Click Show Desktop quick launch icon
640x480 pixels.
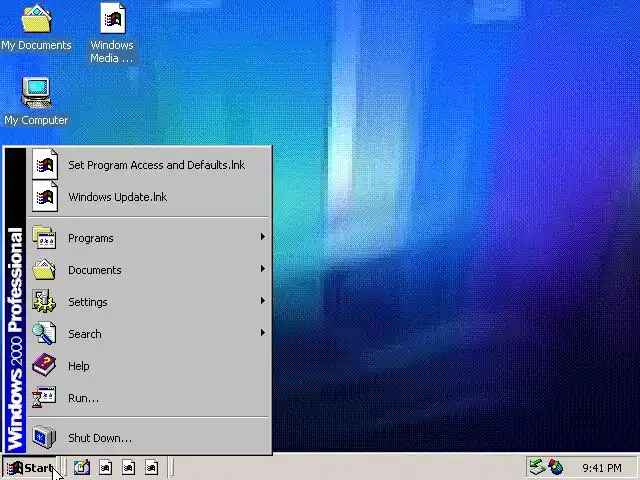click(x=82, y=467)
